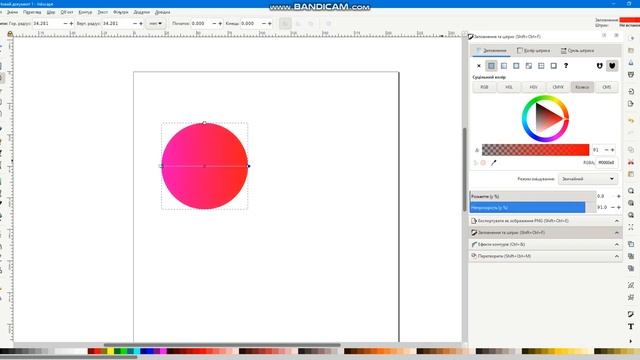Choose the mesh gradient fill icon
Screen dimensions: 640x360
click(529, 66)
